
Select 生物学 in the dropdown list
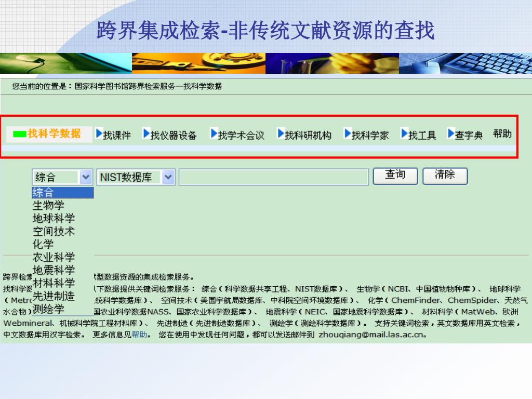tap(48, 205)
